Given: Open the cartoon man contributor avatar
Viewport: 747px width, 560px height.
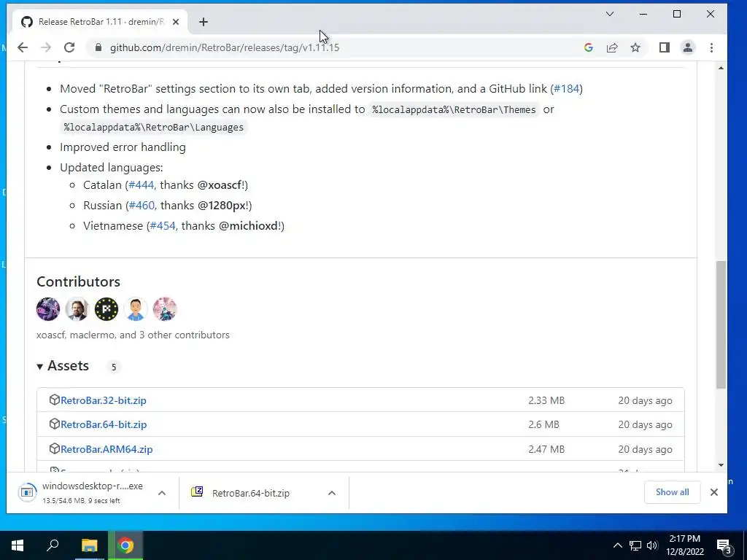Looking at the screenshot, I should pos(135,309).
